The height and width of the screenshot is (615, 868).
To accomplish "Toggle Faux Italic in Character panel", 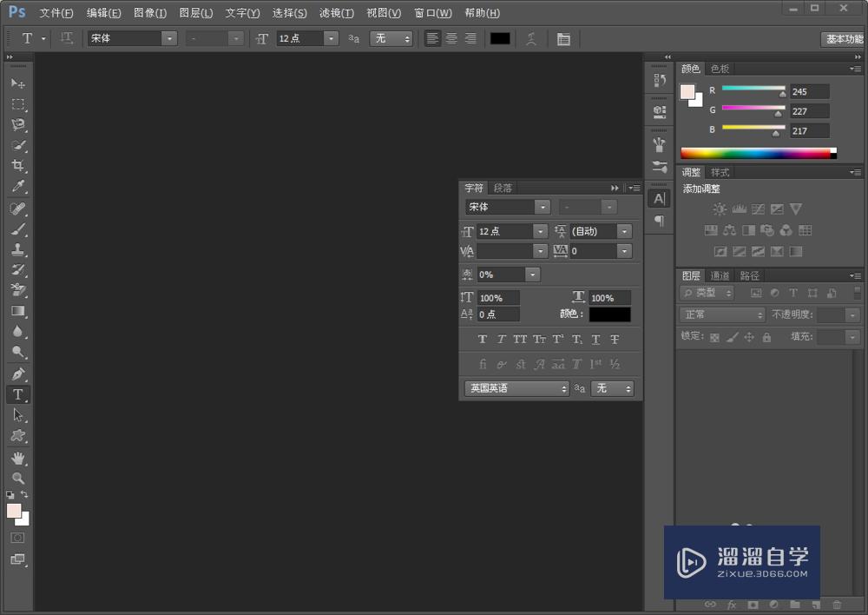I will [x=501, y=339].
